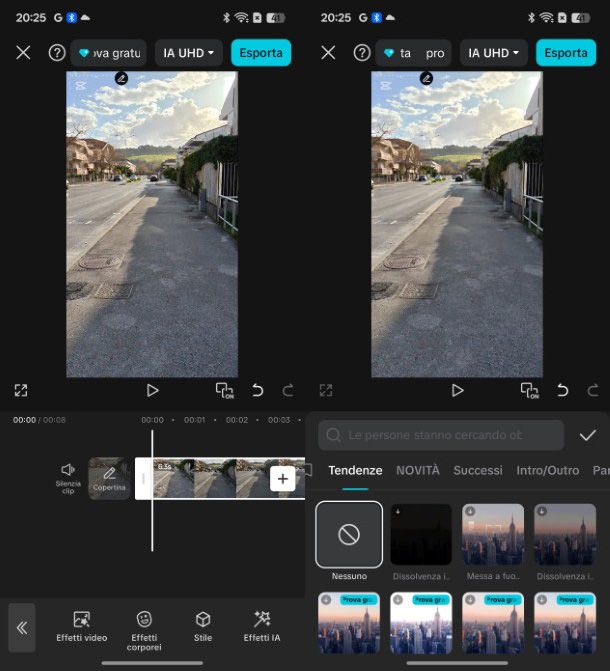The image size is (610, 671).
Task: Switch to the NOVITÀ tab
Action: click(x=417, y=470)
